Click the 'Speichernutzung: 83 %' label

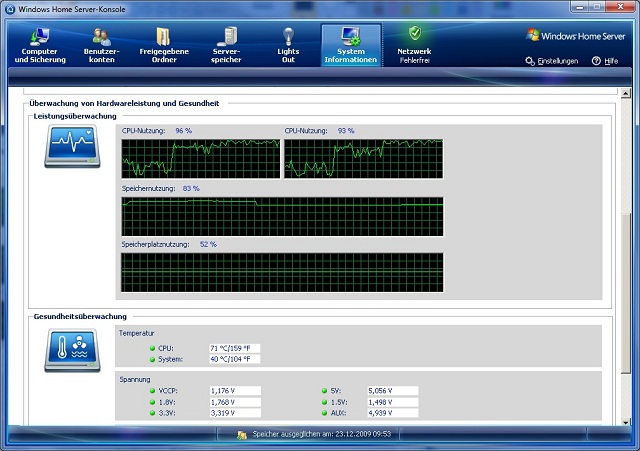click(160, 189)
